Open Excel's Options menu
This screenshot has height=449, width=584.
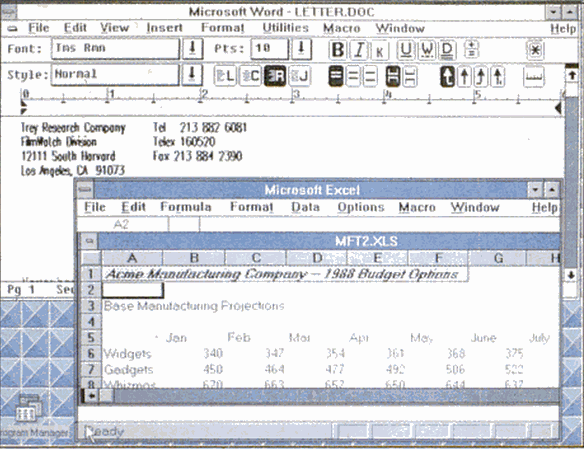click(361, 207)
